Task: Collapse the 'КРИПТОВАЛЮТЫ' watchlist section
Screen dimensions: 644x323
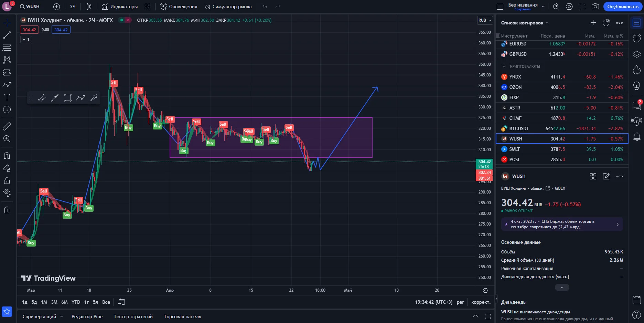Action: point(504,66)
